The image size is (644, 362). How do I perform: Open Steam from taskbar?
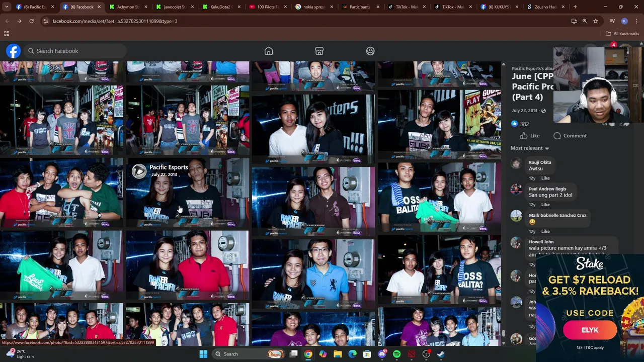pos(441,354)
